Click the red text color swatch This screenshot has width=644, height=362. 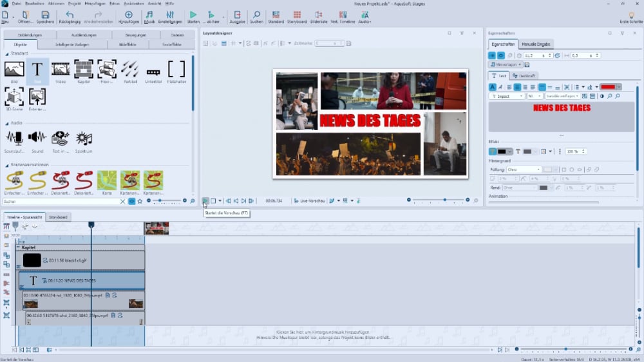[x=607, y=87]
